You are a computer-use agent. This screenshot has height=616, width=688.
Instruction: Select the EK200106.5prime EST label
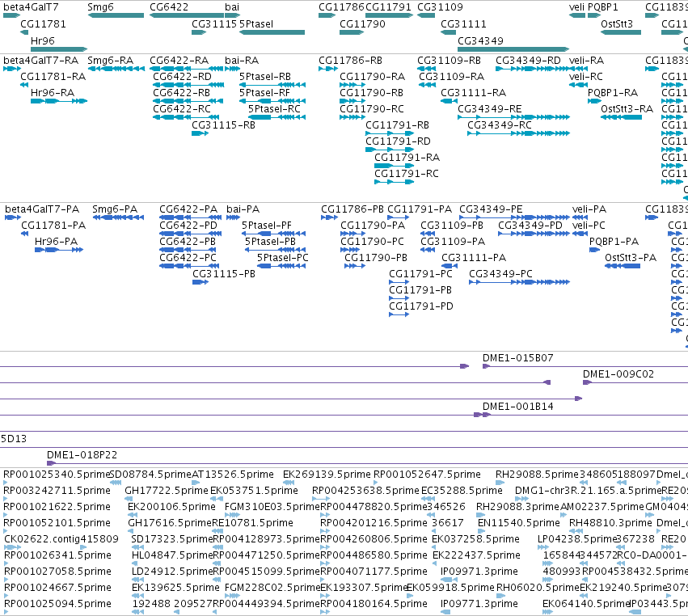coord(171,506)
